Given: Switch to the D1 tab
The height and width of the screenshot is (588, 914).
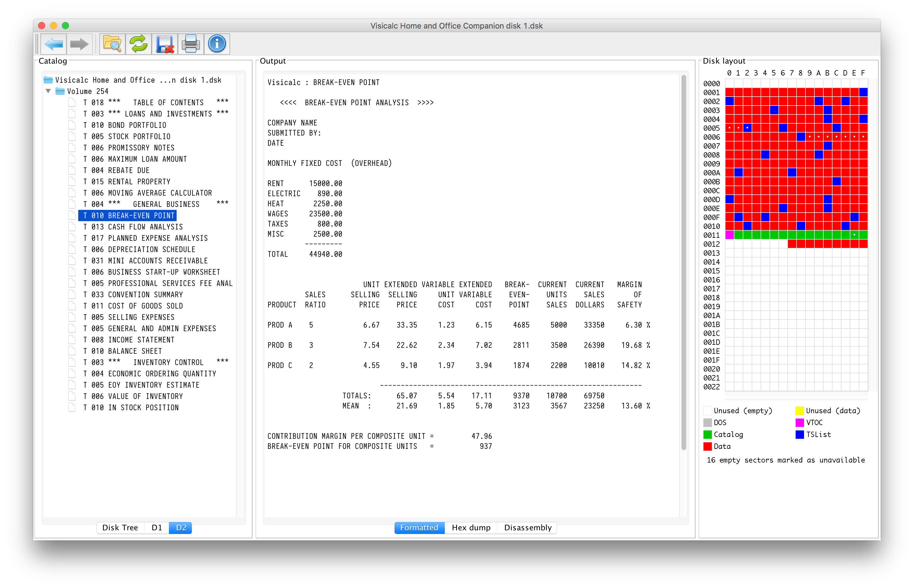Looking at the screenshot, I should point(156,528).
